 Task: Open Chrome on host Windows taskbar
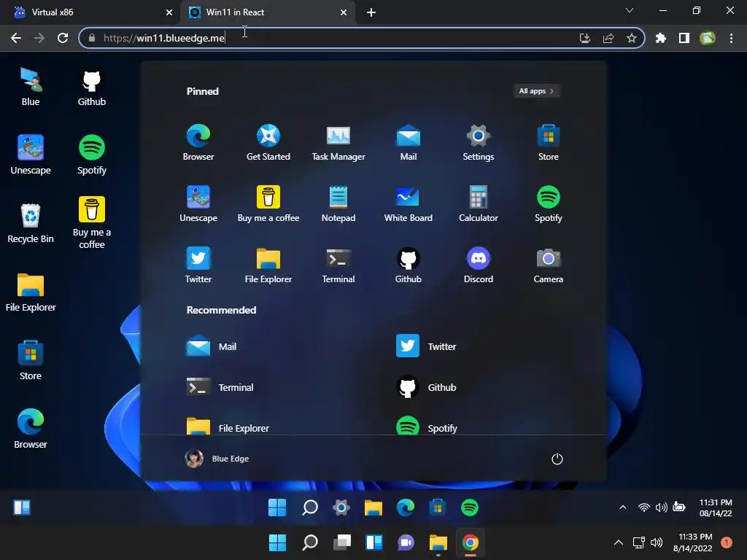pos(471,542)
